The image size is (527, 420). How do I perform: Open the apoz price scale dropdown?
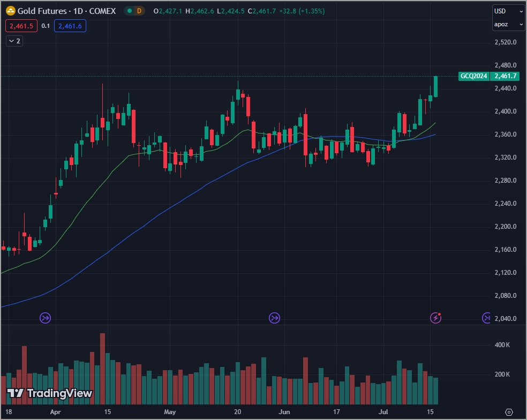pos(508,24)
